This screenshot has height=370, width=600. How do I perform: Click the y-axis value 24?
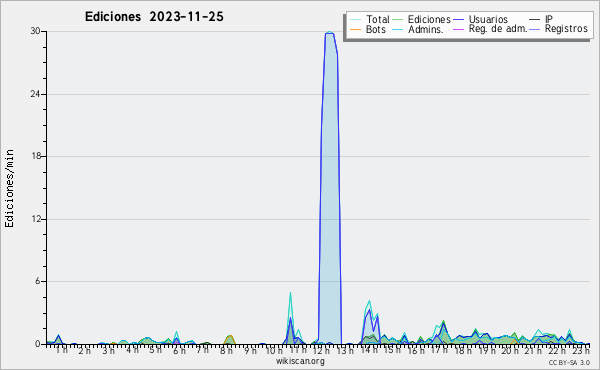[36, 94]
